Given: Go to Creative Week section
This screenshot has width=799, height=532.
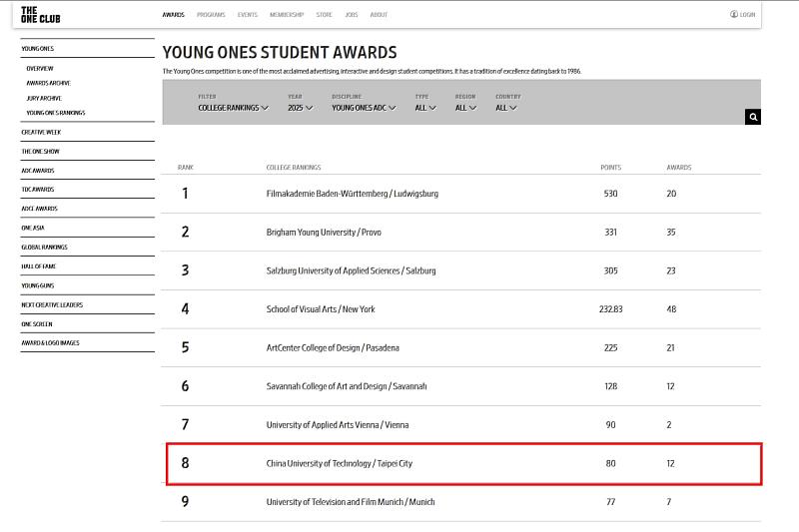Looking at the screenshot, I should [x=41, y=133].
